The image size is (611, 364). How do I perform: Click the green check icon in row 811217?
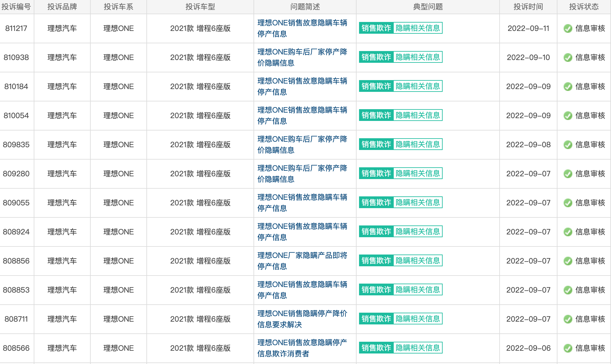coord(568,28)
